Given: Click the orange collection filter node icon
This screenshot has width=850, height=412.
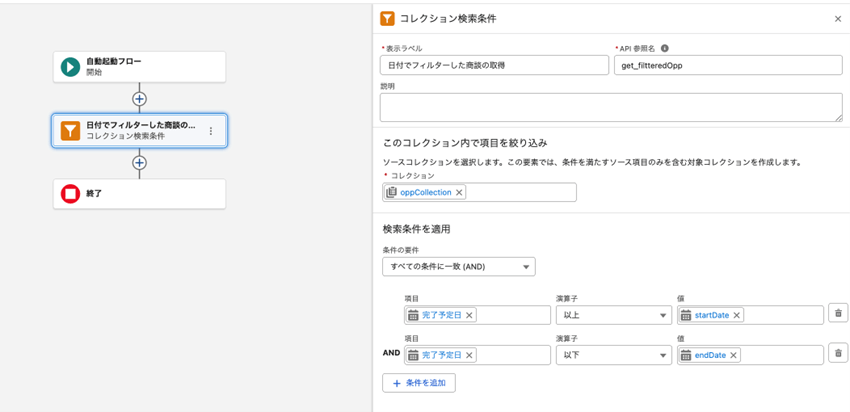Looking at the screenshot, I should (x=70, y=131).
